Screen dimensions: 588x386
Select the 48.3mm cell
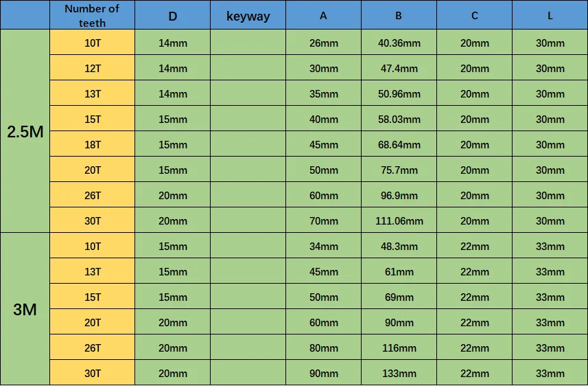(399, 246)
